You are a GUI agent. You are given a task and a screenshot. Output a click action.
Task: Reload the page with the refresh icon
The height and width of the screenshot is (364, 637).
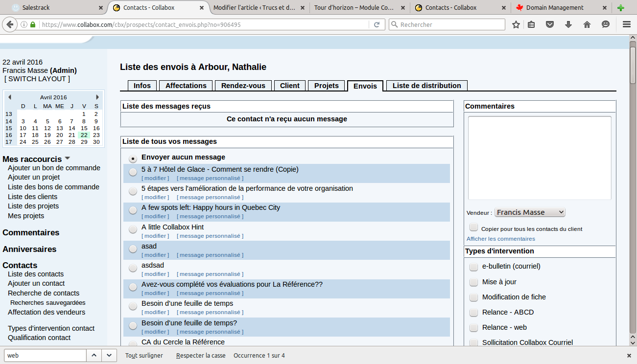tap(377, 24)
